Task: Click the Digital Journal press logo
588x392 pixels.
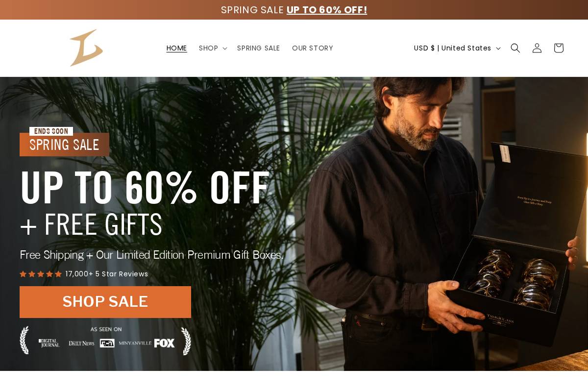Action: pyautogui.click(x=49, y=343)
